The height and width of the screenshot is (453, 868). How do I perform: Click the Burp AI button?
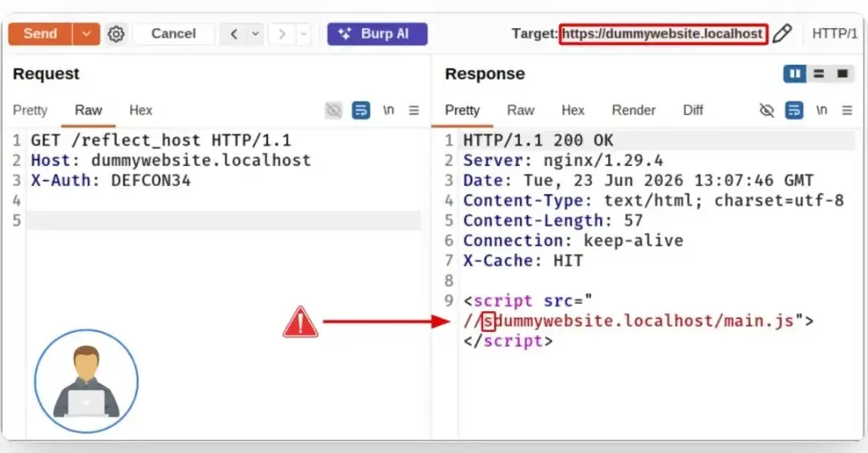(377, 34)
